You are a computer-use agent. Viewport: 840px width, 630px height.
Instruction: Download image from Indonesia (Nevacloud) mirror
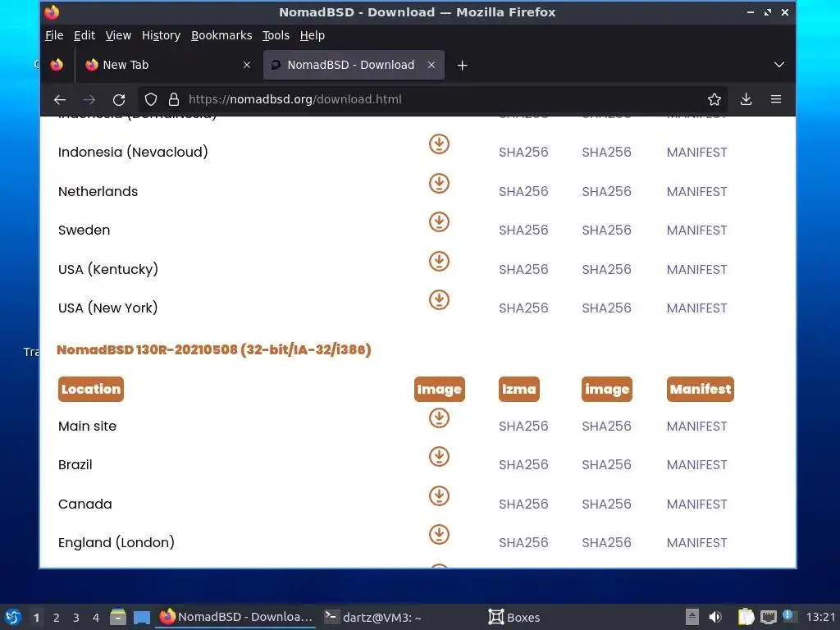pos(439,144)
